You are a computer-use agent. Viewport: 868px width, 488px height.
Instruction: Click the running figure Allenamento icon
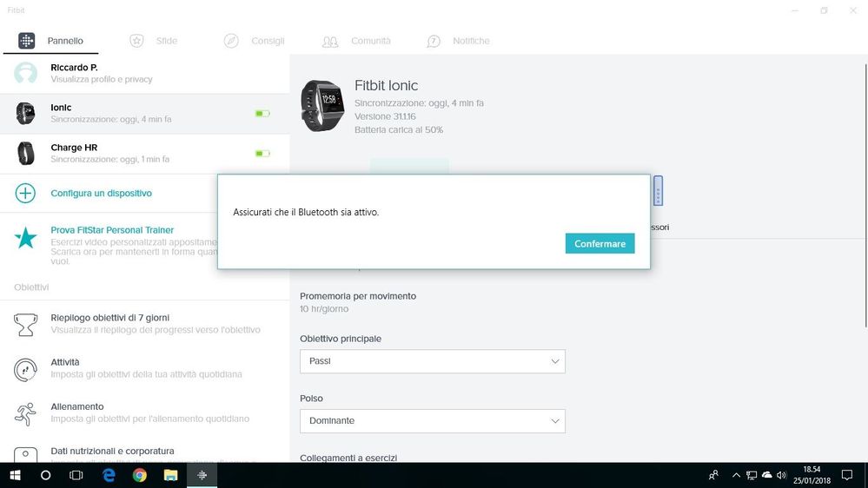[x=25, y=413]
